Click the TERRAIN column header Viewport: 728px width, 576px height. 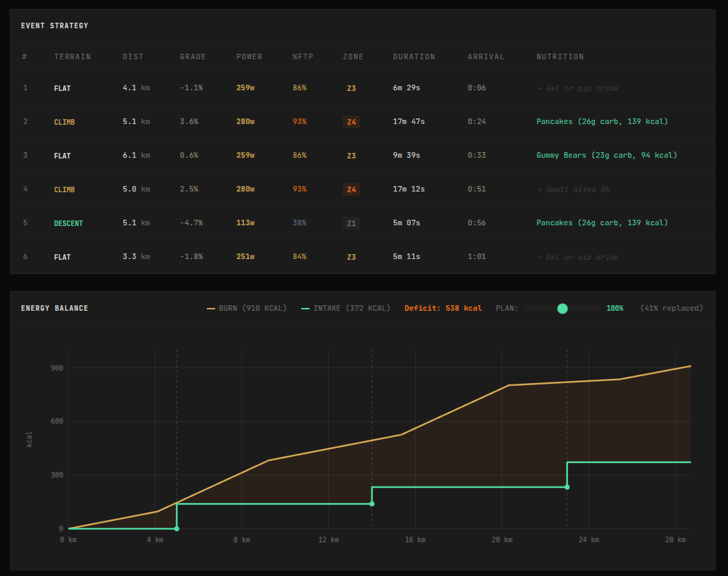point(72,57)
